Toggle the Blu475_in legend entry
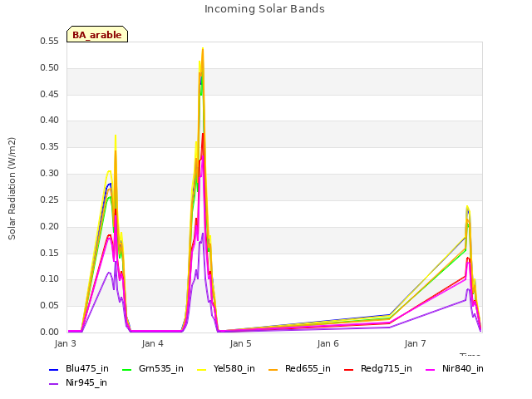This screenshot has height=399, width=532. coord(79,368)
